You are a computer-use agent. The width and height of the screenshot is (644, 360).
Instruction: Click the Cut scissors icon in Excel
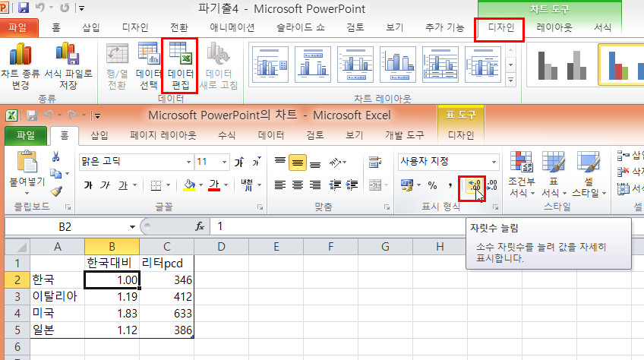[x=56, y=156]
